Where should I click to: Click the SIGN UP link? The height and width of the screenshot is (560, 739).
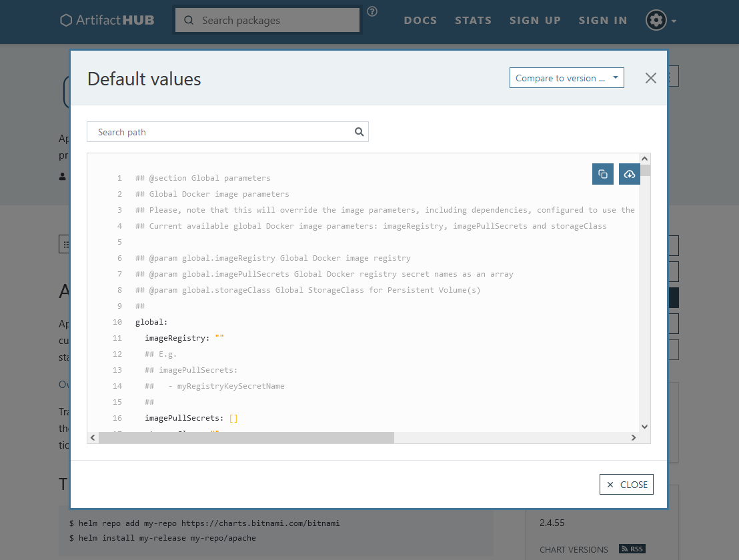tap(535, 21)
